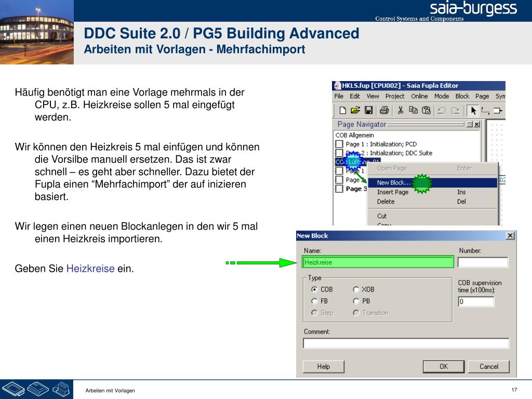Click the page icon of Page 2 Initialization DDC Suite
This screenshot has height=399, width=532.
click(x=339, y=153)
